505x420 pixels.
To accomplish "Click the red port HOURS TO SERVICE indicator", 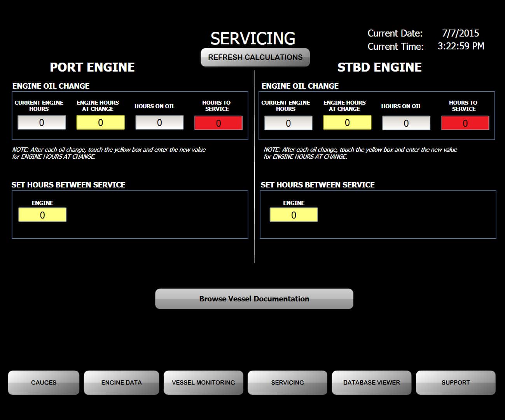I will [x=218, y=123].
